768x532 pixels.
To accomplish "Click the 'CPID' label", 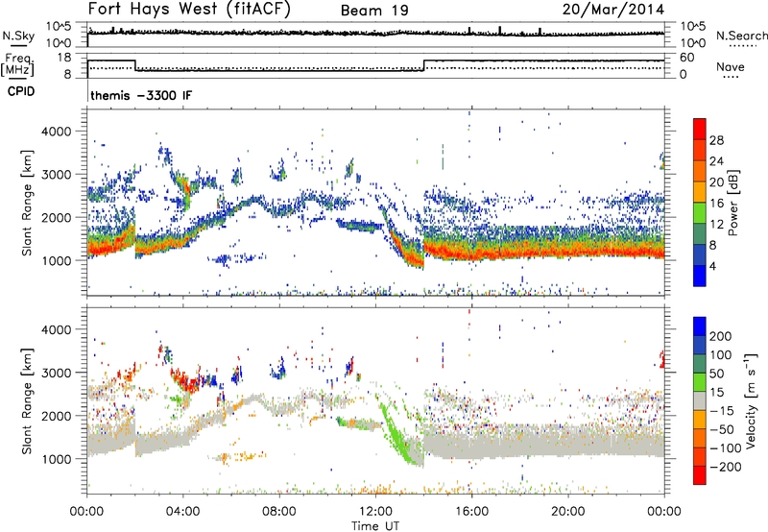I will [21, 91].
